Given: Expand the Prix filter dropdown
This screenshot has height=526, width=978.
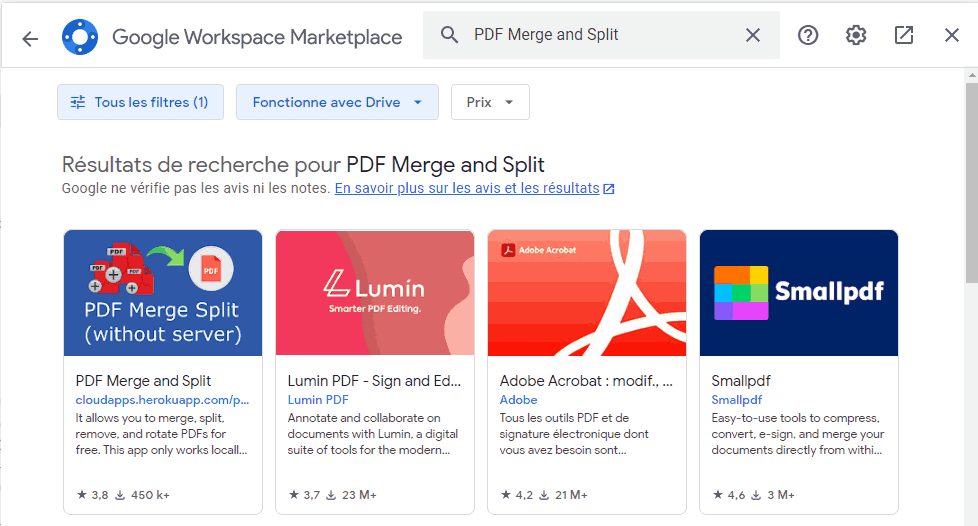Looking at the screenshot, I should pos(490,102).
